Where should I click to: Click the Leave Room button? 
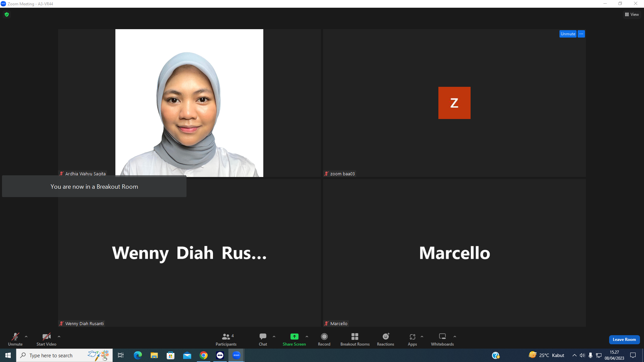tap(624, 340)
